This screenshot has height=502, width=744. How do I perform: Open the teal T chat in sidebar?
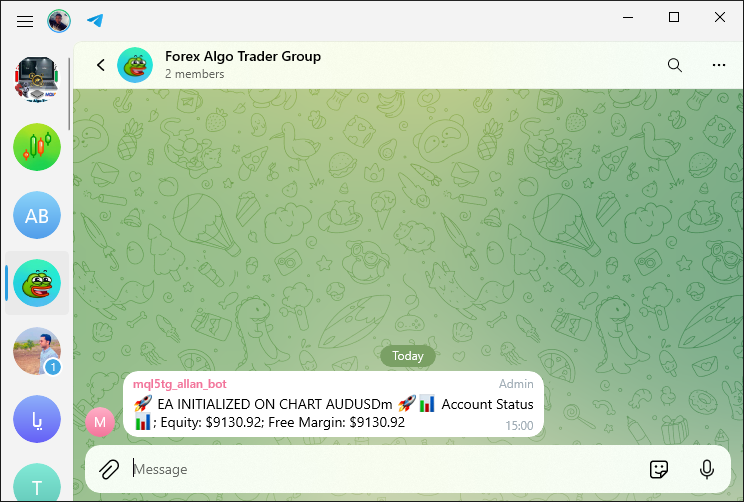point(37,483)
